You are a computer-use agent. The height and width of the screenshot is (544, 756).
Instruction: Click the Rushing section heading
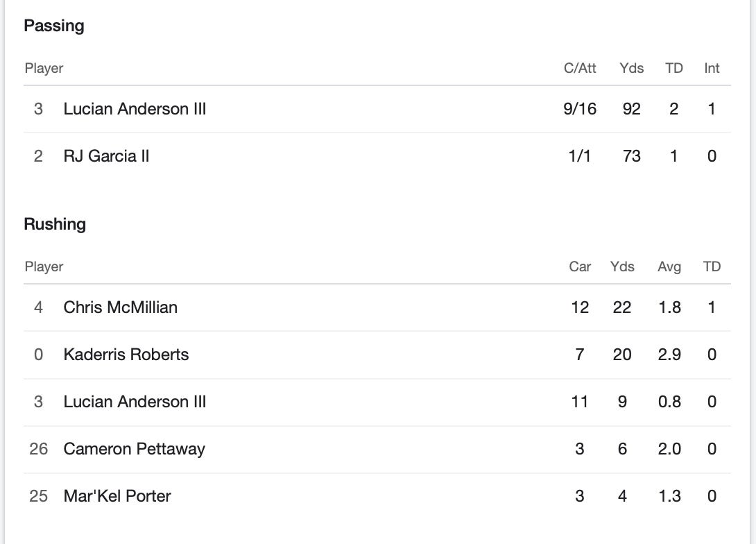tap(55, 224)
